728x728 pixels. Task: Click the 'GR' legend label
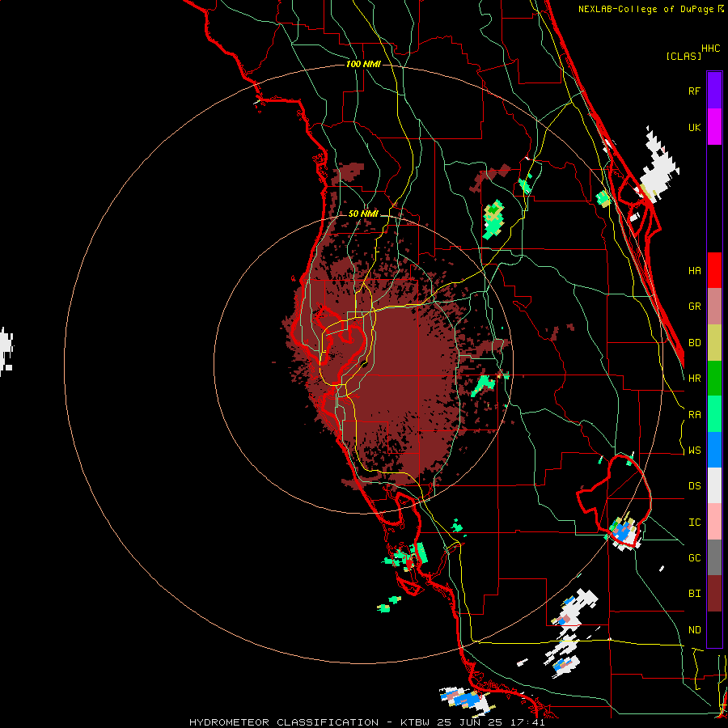(x=694, y=307)
